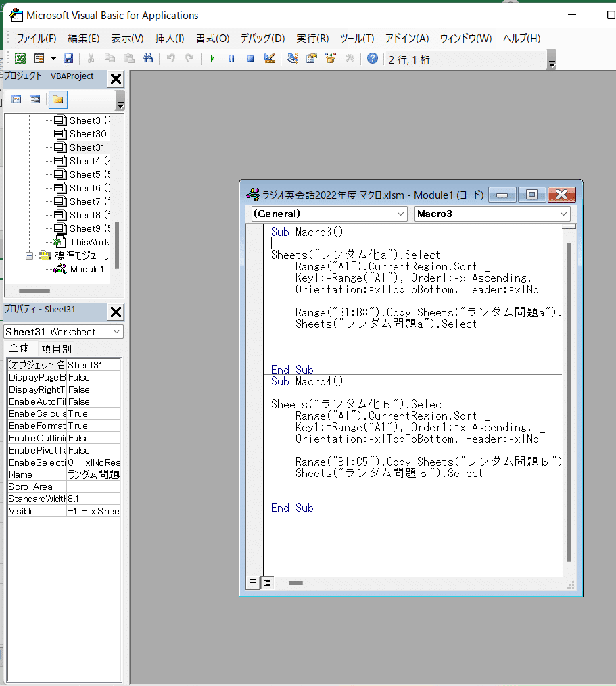Collapse the 標準モジュール folder node

pos(29,255)
